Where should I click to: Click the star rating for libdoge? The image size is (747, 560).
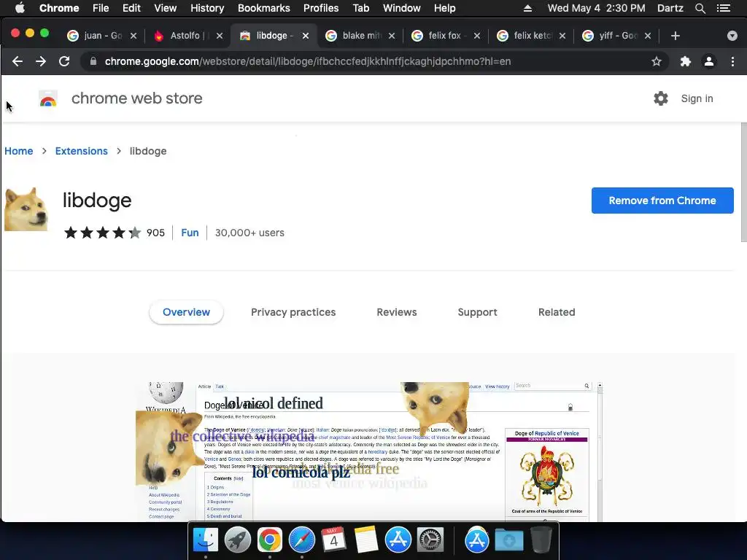tap(102, 233)
